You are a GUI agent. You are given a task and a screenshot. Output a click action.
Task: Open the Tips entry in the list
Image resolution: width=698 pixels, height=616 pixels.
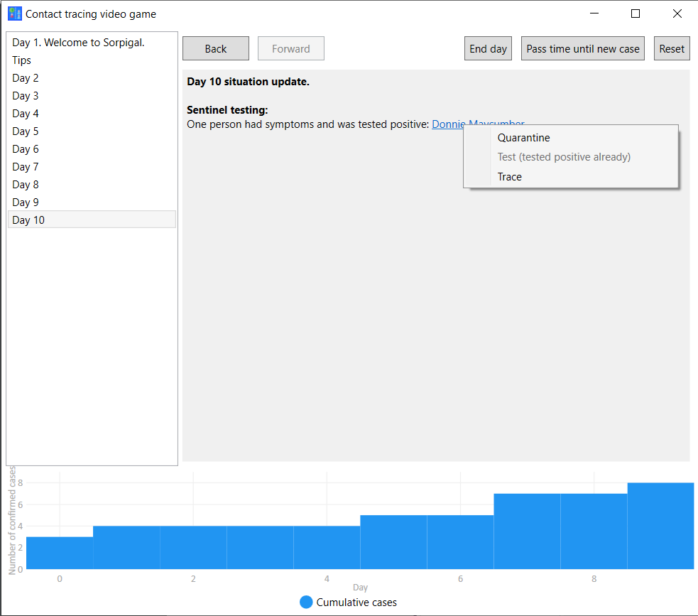tap(92, 60)
